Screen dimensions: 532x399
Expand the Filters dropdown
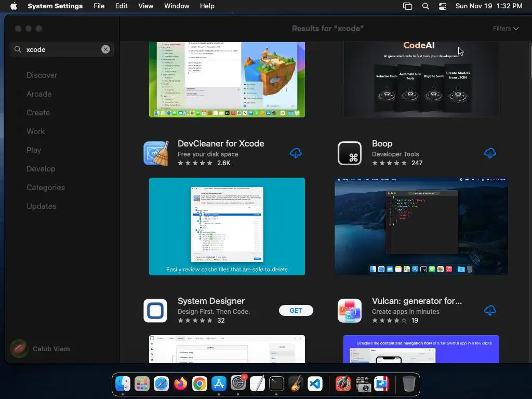click(x=505, y=29)
